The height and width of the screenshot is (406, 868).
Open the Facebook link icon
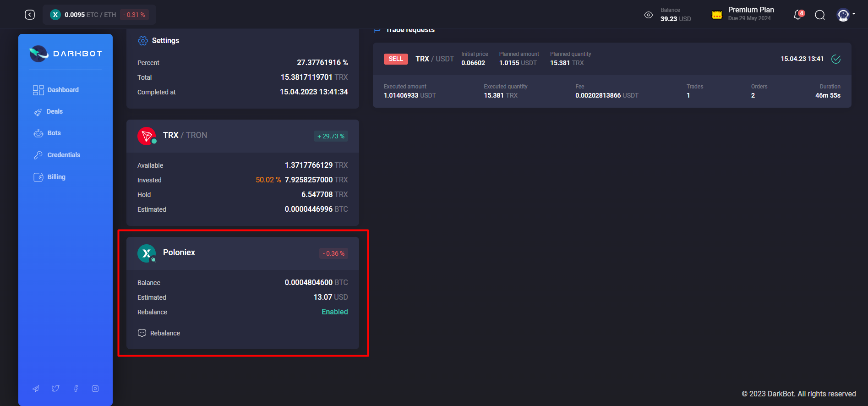pyautogui.click(x=76, y=389)
